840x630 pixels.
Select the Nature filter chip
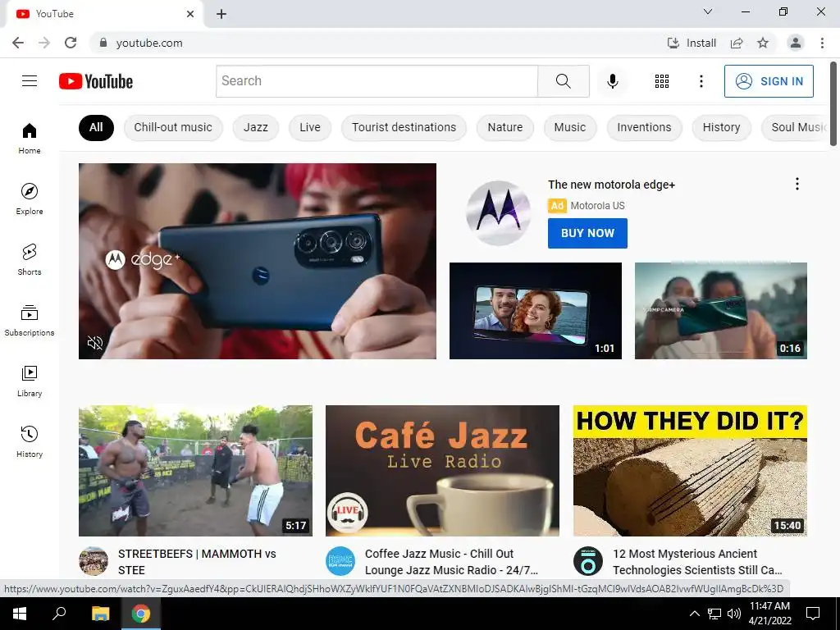[505, 127]
